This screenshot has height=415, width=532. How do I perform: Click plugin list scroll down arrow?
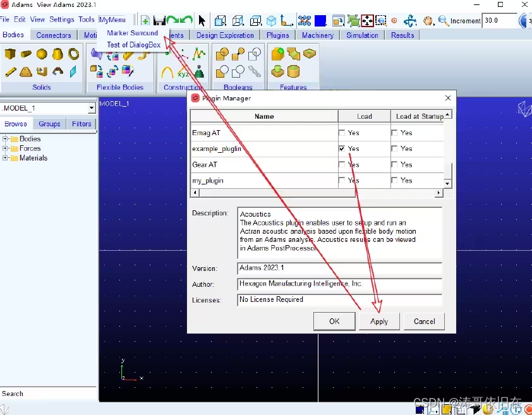pyautogui.click(x=447, y=184)
